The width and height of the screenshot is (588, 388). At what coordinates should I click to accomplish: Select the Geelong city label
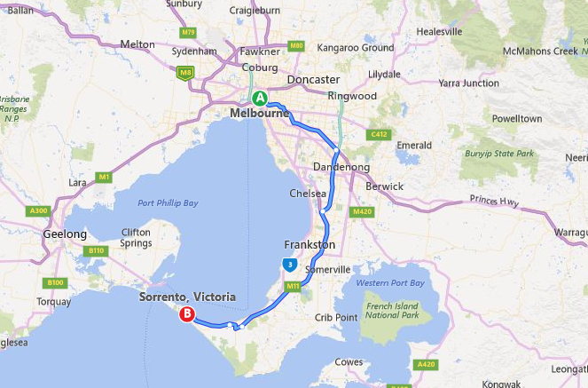[65, 234]
